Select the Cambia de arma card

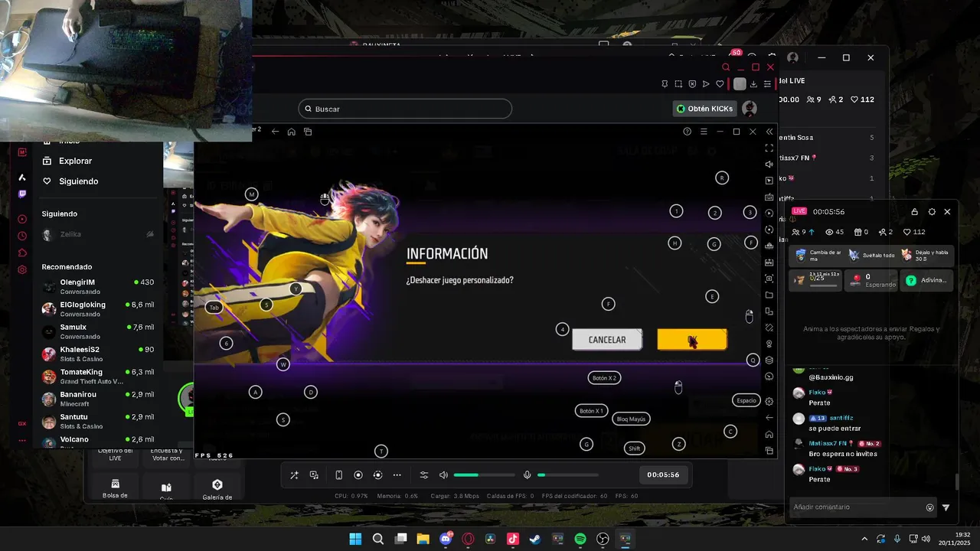pos(817,255)
